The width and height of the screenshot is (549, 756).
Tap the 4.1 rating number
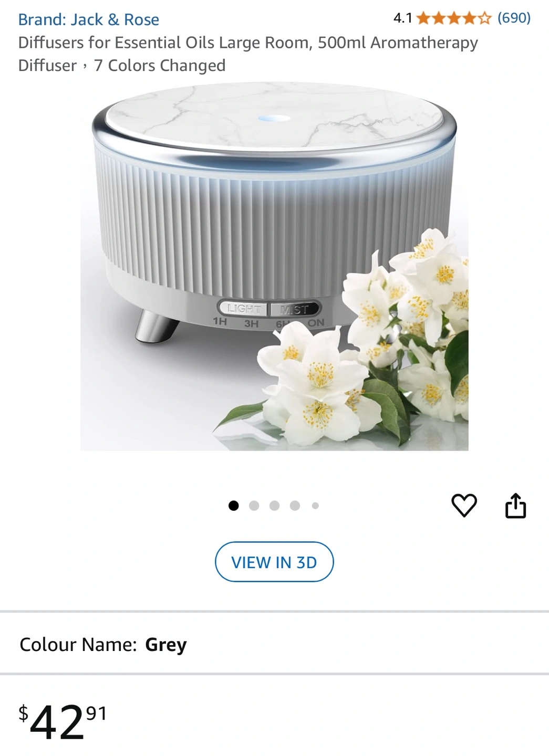pyautogui.click(x=402, y=18)
